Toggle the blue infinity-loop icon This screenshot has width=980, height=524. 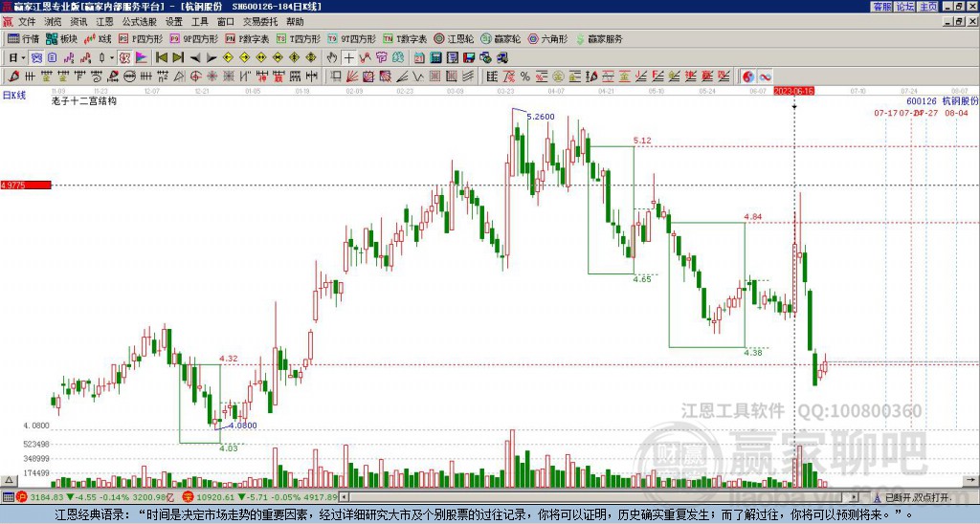pos(765,76)
